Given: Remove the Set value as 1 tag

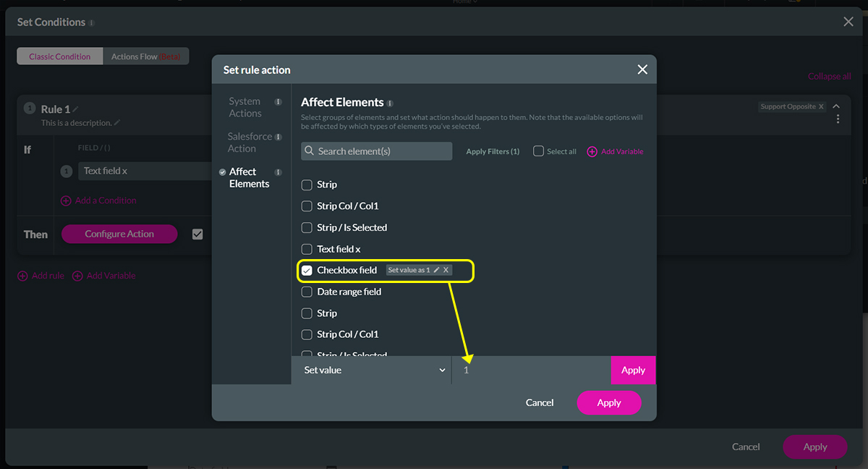Looking at the screenshot, I should (446, 270).
